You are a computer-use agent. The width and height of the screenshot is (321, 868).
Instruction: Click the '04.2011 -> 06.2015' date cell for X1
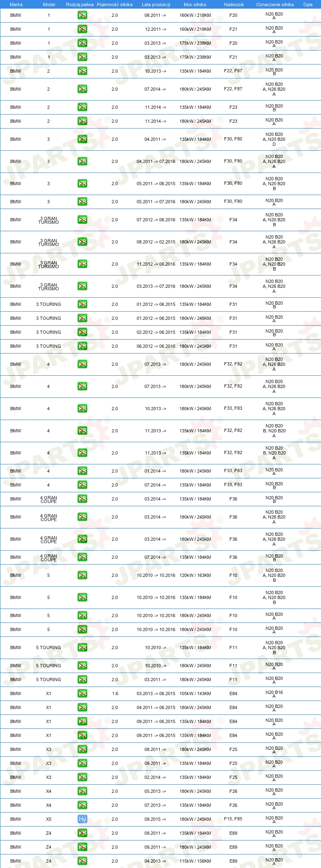pyautogui.click(x=156, y=707)
